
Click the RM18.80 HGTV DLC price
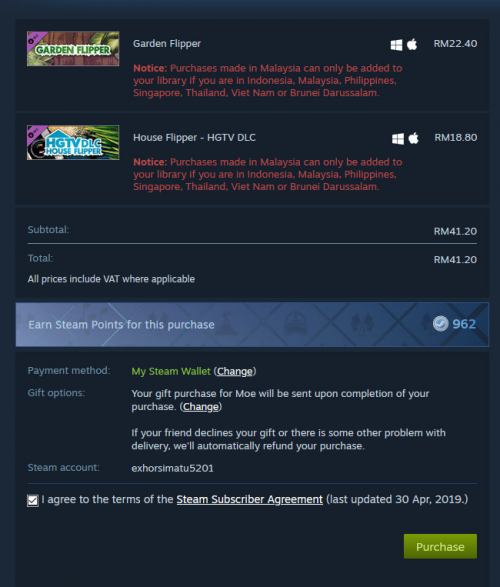pos(455,138)
